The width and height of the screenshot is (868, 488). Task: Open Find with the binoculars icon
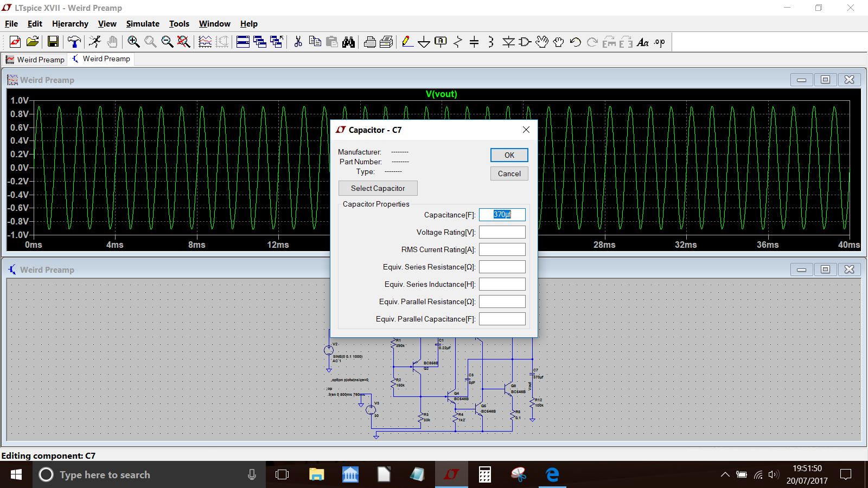pos(349,42)
